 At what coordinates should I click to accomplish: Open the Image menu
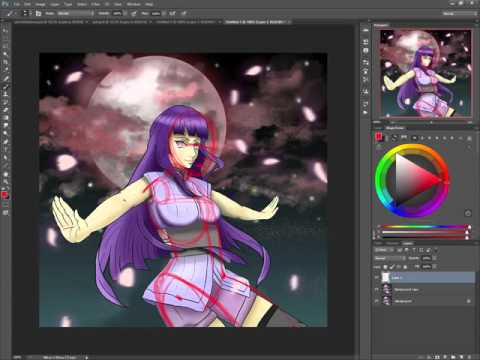tap(40, 4)
